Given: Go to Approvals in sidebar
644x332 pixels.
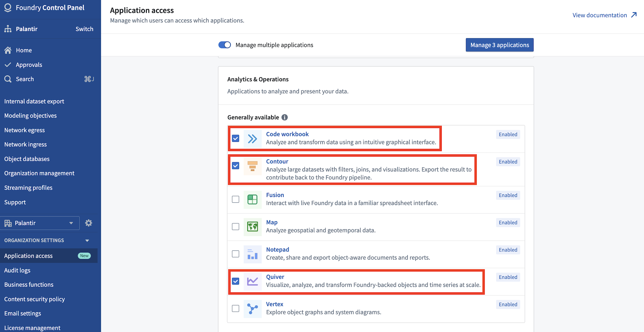Looking at the screenshot, I should point(29,65).
